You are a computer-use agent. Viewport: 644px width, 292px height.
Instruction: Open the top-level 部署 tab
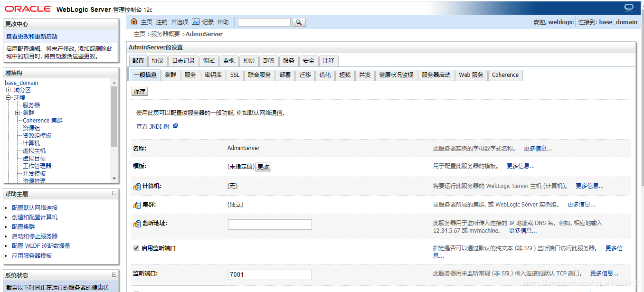point(269,61)
